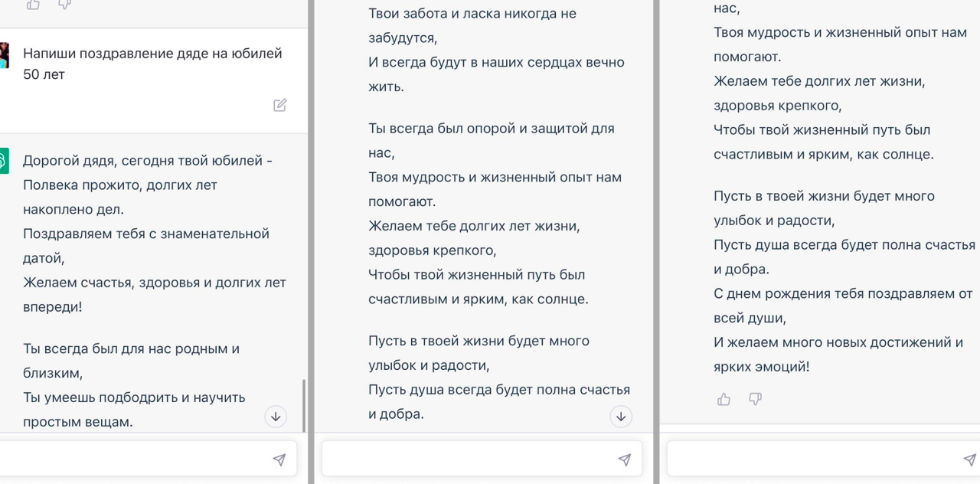Click 'И всегда будут в наших сердцах вечно'

click(x=496, y=63)
